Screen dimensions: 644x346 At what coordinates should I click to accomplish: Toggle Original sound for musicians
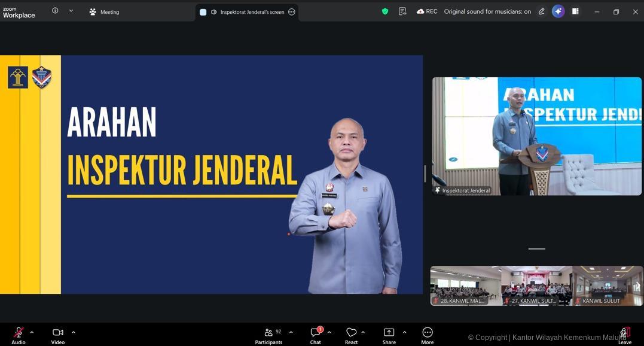[x=487, y=11]
